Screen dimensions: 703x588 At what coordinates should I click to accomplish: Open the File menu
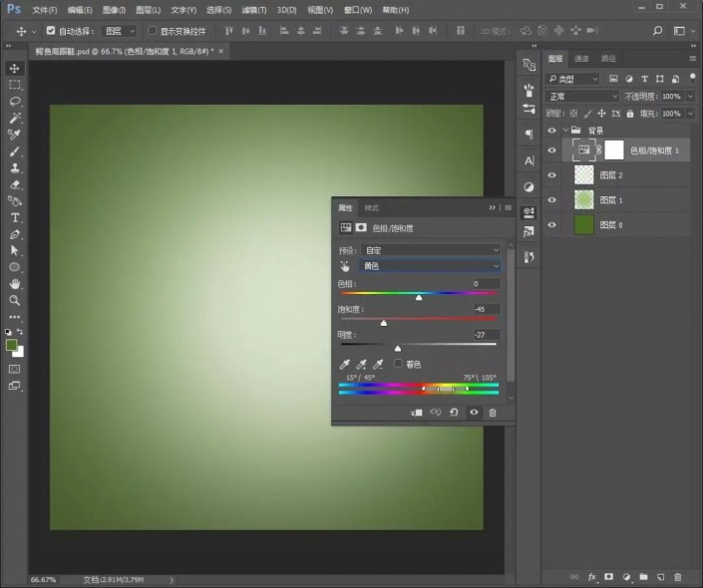click(x=45, y=10)
